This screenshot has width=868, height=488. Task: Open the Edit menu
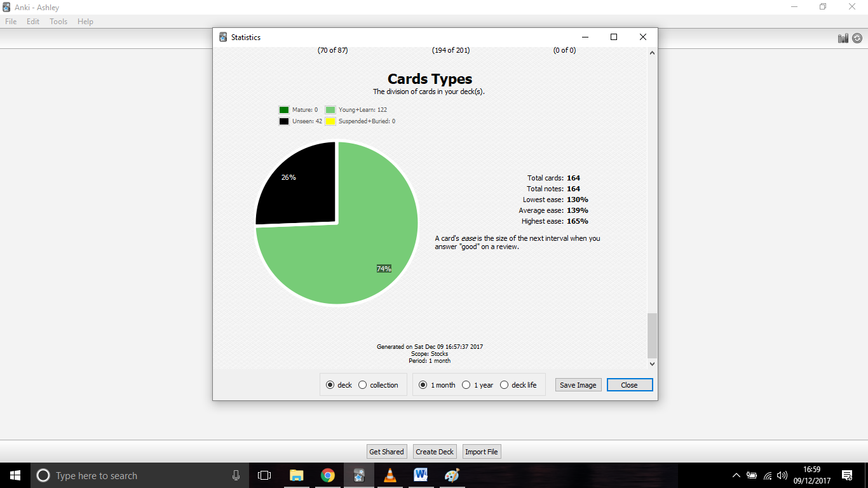pyautogui.click(x=33, y=22)
